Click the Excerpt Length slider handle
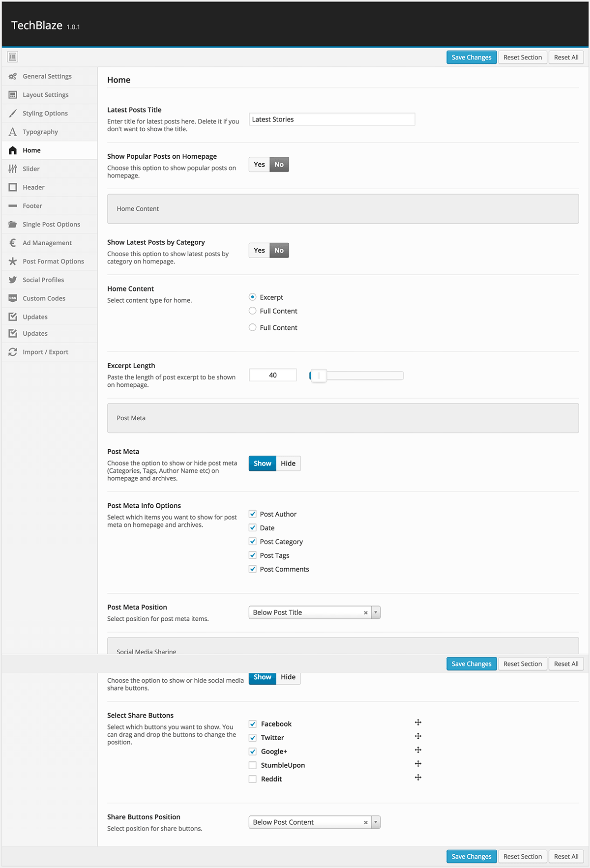Image resolution: width=590 pixels, height=868 pixels. point(319,376)
